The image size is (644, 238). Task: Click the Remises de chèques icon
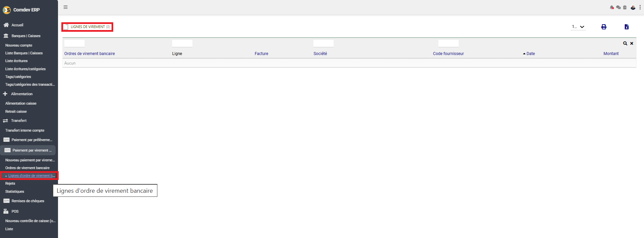[6, 201]
